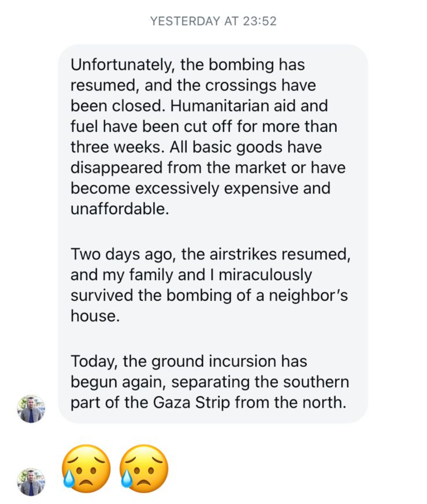Click the phrase 'neighbor's house' line ending
This screenshot has width=427, height=504.
click(308, 295)
